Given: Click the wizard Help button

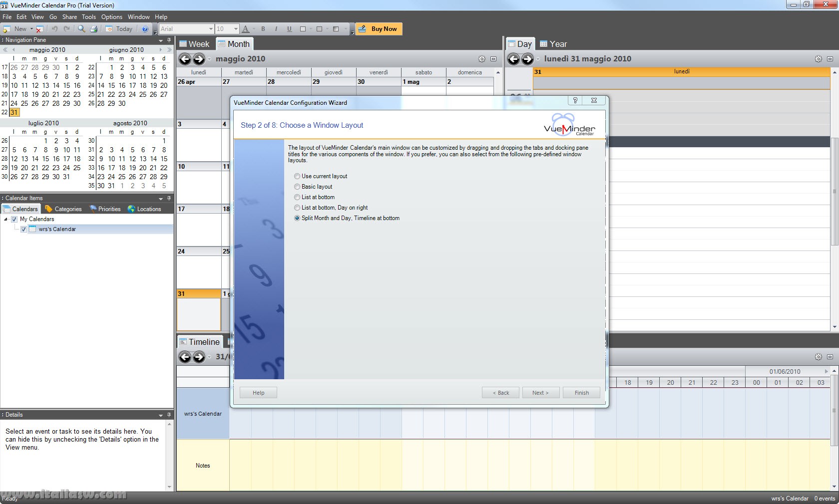Looking at the screenshot, I should [258, 393].
